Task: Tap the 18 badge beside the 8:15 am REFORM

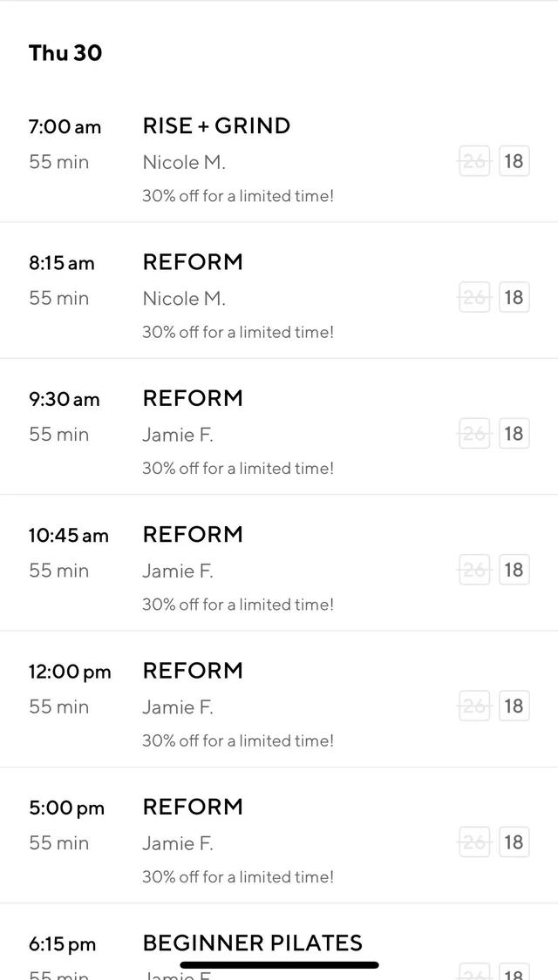Action: click(514, 296)
